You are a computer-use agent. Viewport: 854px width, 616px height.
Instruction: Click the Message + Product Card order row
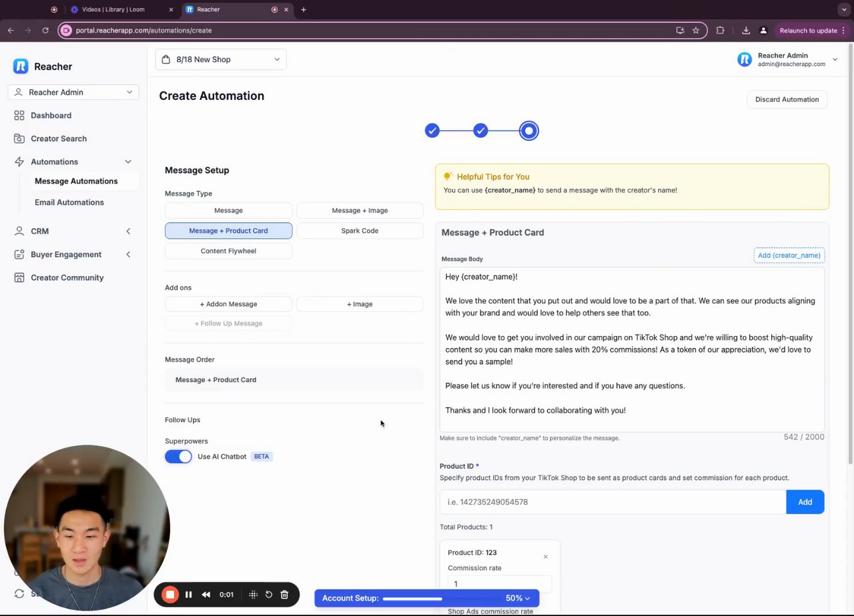pyautogui.click(x=294, y=380)
